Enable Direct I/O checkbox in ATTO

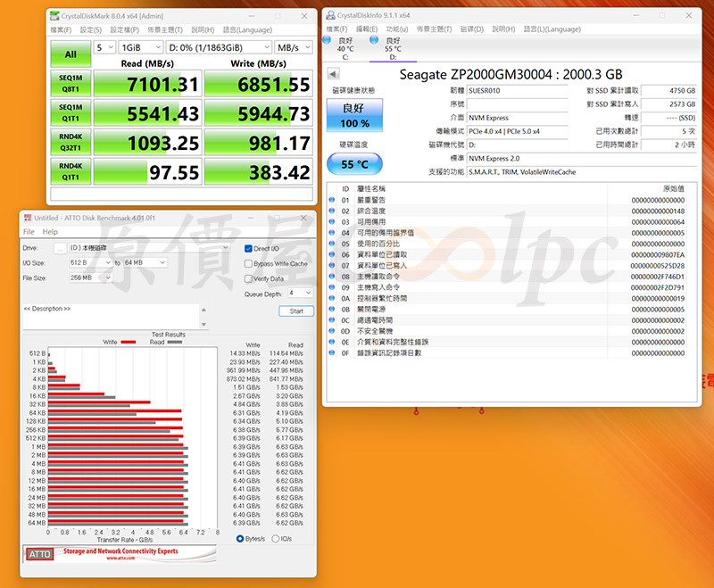point(248,248)
